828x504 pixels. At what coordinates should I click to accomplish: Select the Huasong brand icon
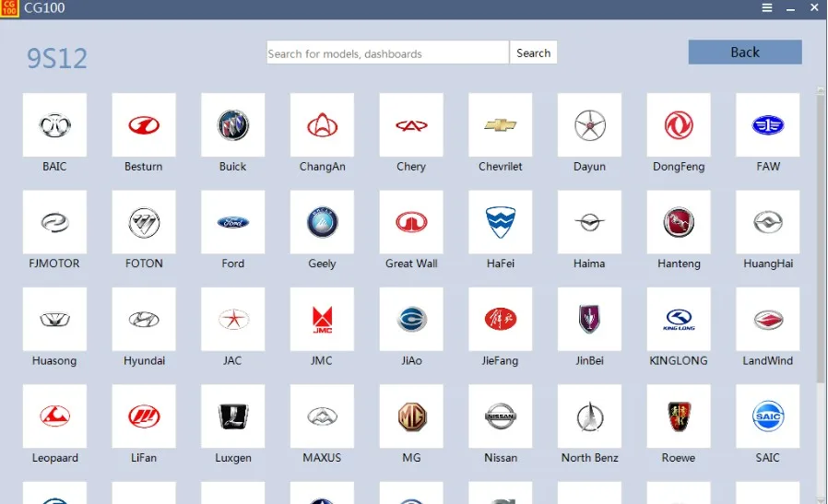(54, 320)
